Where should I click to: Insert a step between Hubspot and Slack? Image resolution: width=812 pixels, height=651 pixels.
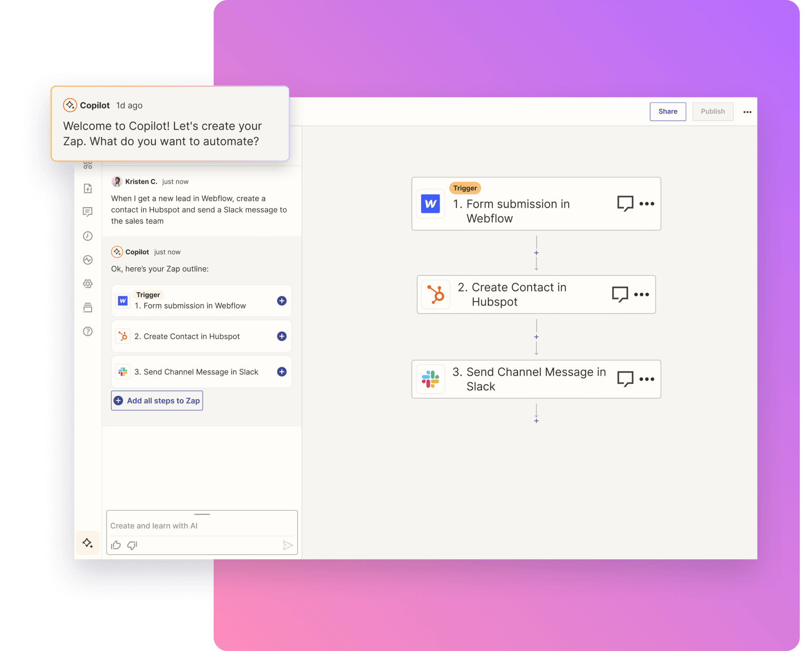(x=536, y=337)
